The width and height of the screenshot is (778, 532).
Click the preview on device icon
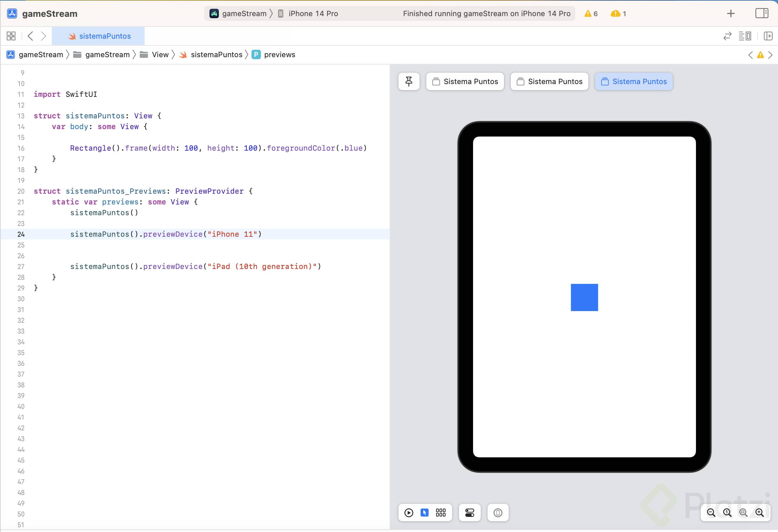(498, 512)
